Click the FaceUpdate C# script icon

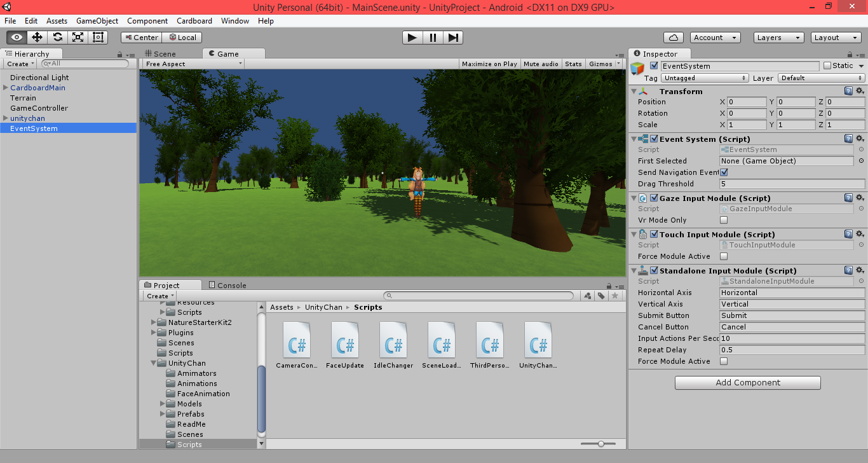(345, 340)
